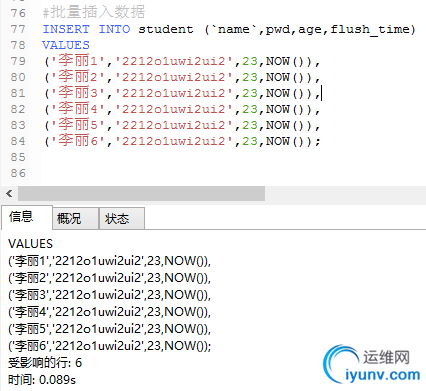Image resolution: width=426 pixels, height=391 pixels.
Task: Click the table name student in editor
Action: (x=166, y=29)
